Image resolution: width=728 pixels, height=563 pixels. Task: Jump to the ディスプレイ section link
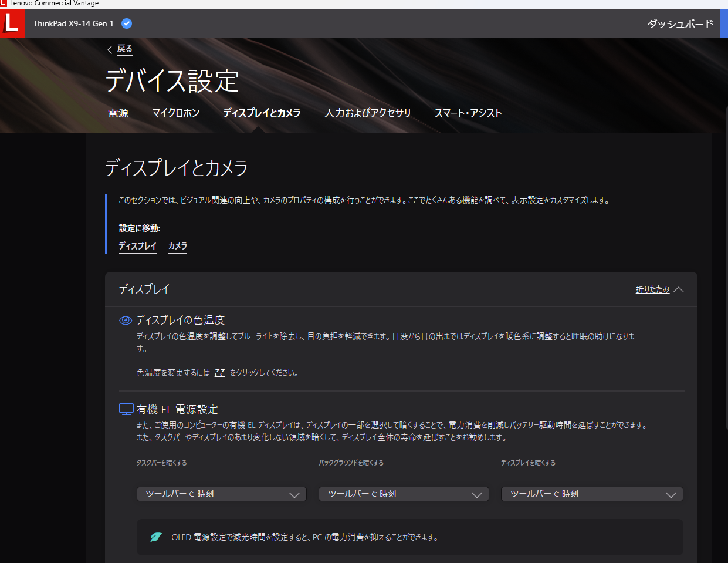click(x=138, y=246)
